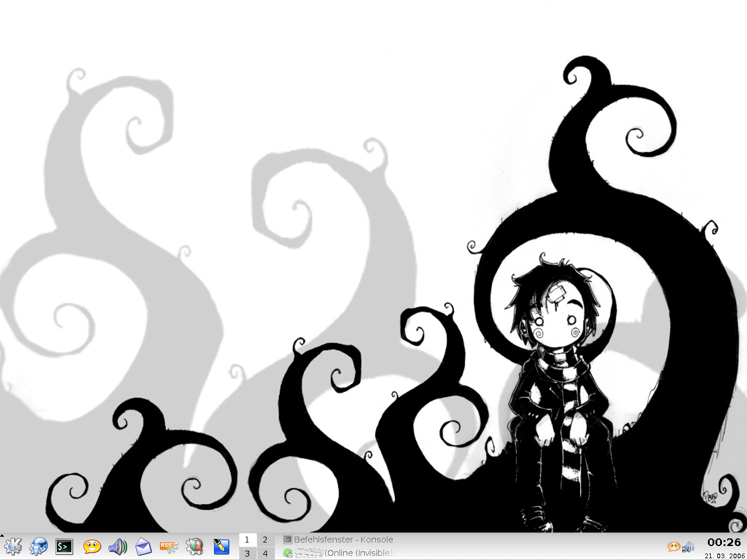Switch to virtual desktop 4
Image resolution: width=747 pixels, height=560 pixels.
[265, 553]
